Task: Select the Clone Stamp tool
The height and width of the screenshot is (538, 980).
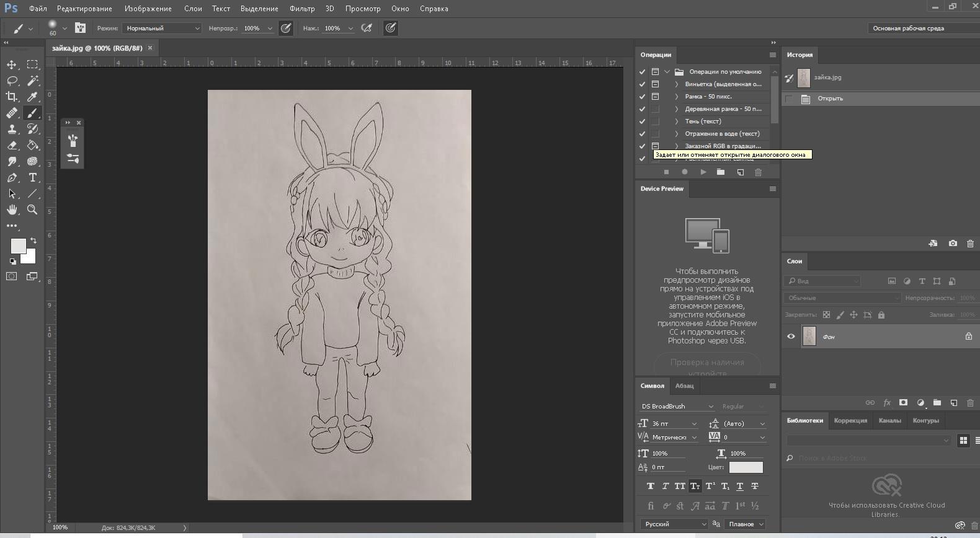Action: (12, 129)
